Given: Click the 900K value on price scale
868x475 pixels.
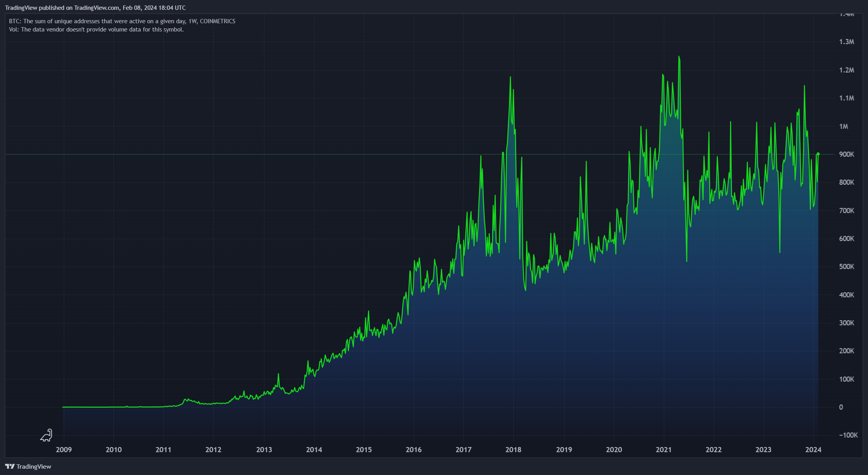Looking at the screenshot, I should tap(847, 154).
